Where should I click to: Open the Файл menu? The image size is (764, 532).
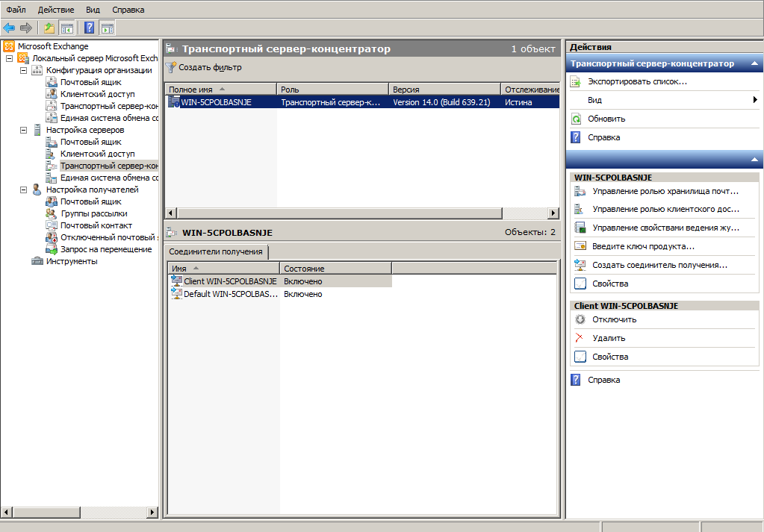pyautogui.click(x=16, y=10)
